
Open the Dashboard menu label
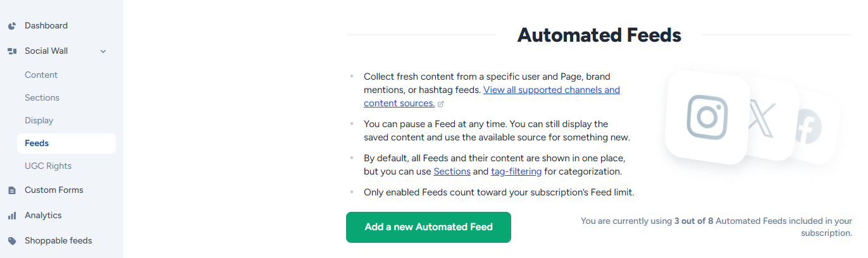pos(46,26)
